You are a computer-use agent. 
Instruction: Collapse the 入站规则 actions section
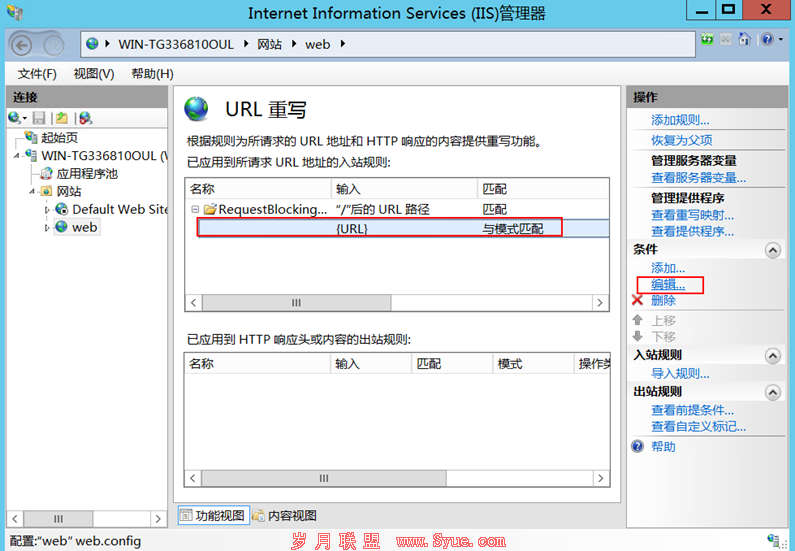point(773,356)
